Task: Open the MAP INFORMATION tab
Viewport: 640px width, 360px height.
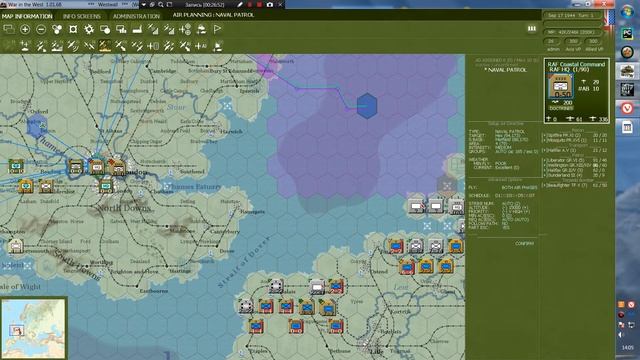Action: pyautogui.click(x=27, y=16)
